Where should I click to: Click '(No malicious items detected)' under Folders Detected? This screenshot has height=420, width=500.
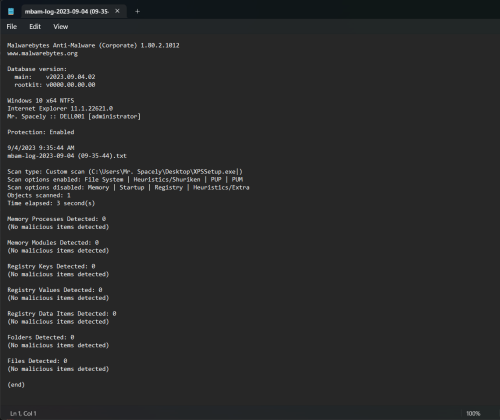coord(58,345)
